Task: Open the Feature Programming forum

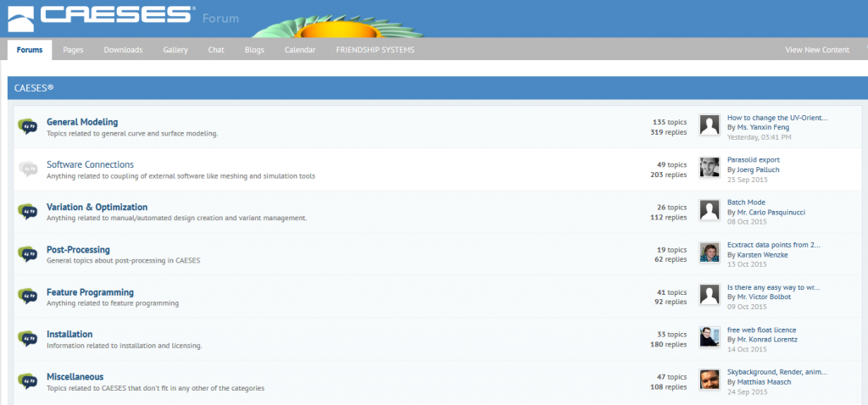Action: (90, 292)
